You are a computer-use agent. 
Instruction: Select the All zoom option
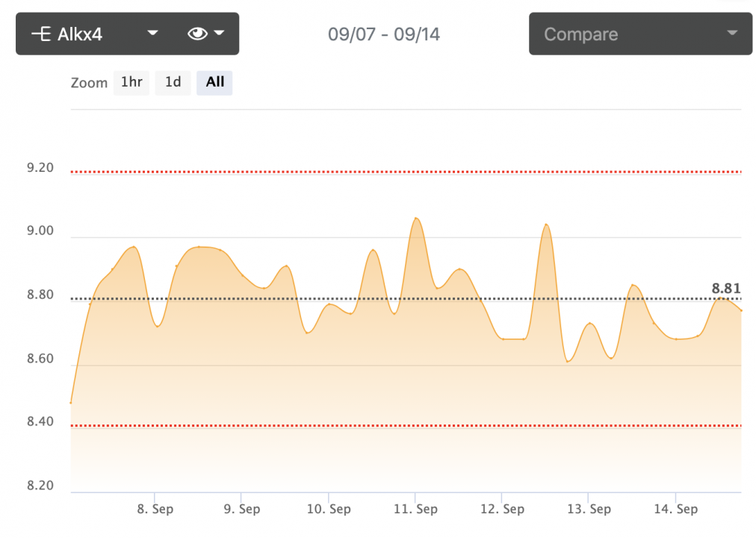[214, 82]
